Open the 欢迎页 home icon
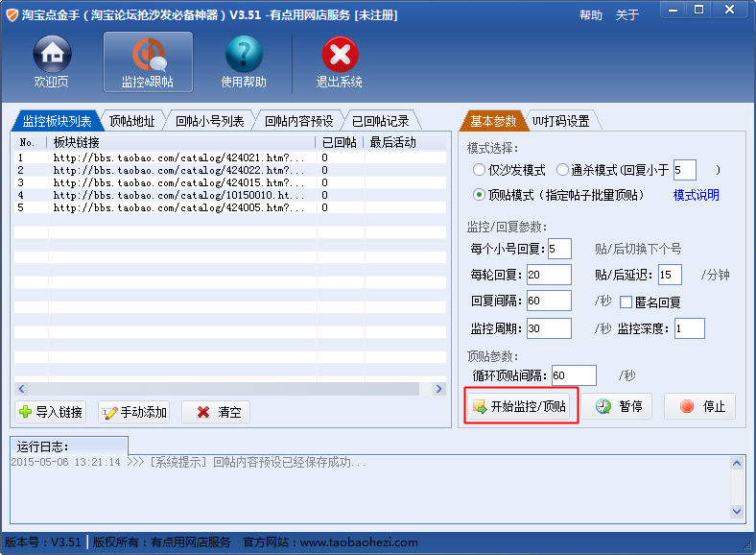Image resolution: width=756 pixels, height=555 pixels. [x=52, y=54]
